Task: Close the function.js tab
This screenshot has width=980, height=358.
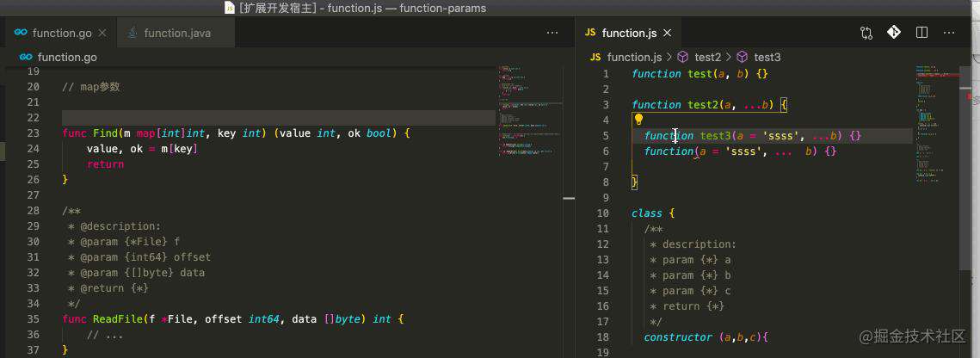Action: [x=668, y=33]
